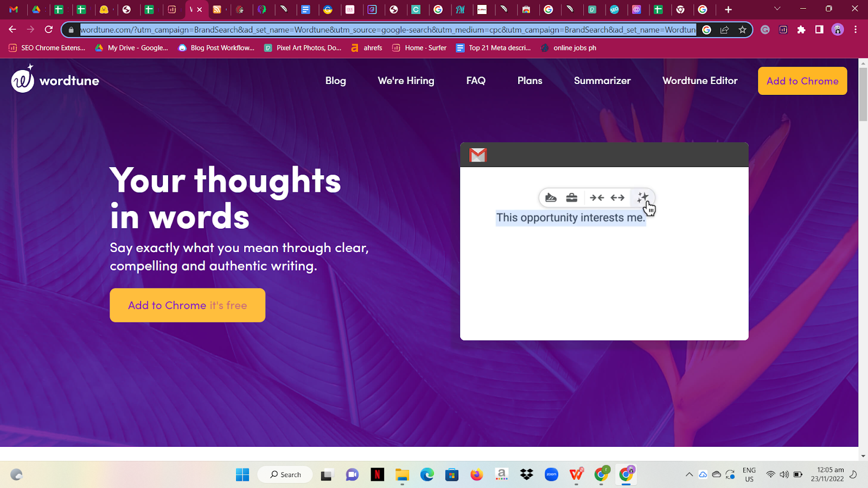This screenshot has height=488, width=868.
Task: Open the Top 21 Meta descri... bookmark
Action: coord(494,48)
